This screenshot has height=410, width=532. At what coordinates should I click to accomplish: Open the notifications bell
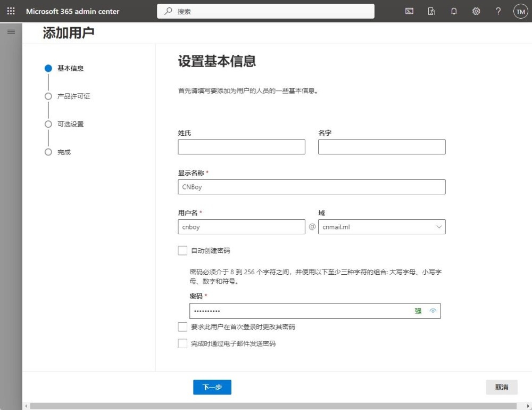(x=454, y=11)
